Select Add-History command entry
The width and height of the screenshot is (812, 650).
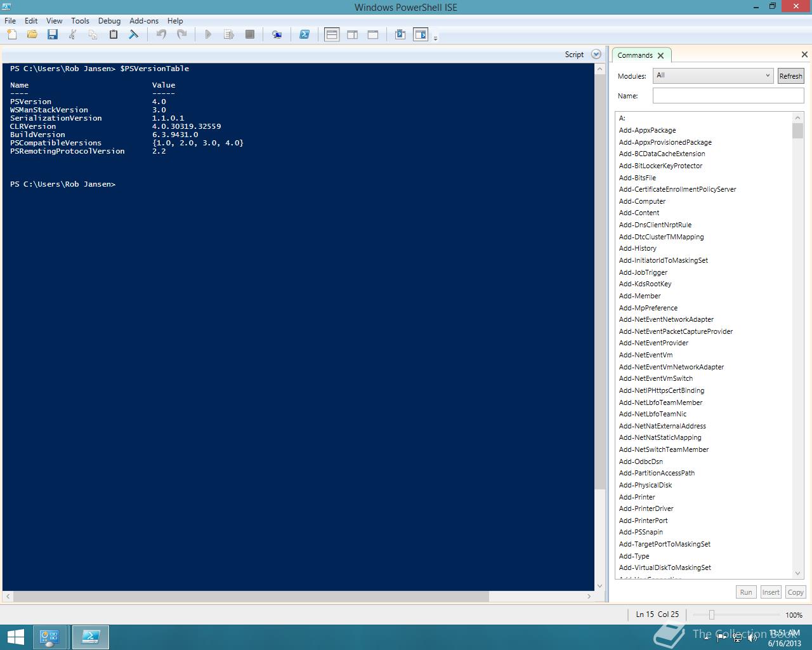[x=638, y=248]
